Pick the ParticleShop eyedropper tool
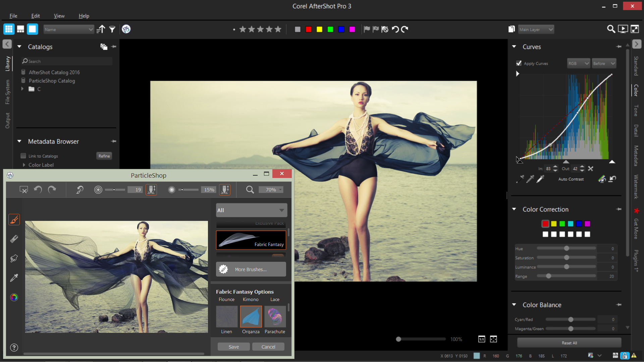 (14, 278)
